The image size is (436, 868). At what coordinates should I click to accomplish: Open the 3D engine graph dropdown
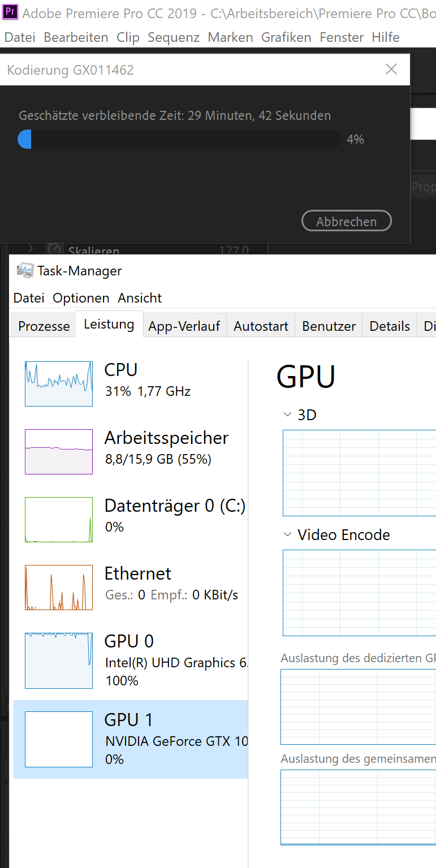287,415
